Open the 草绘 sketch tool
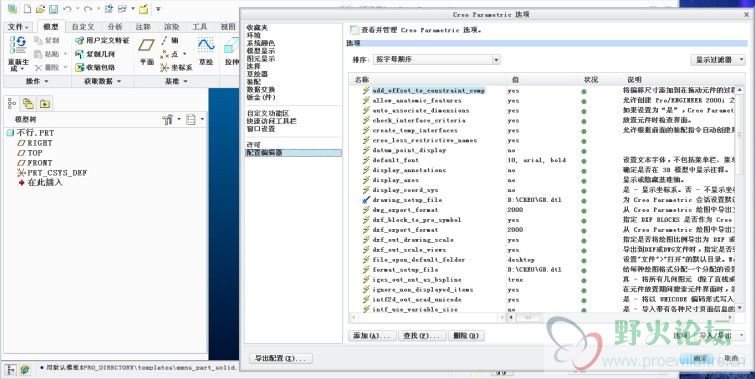755x379 pixels. pos(206,52)
